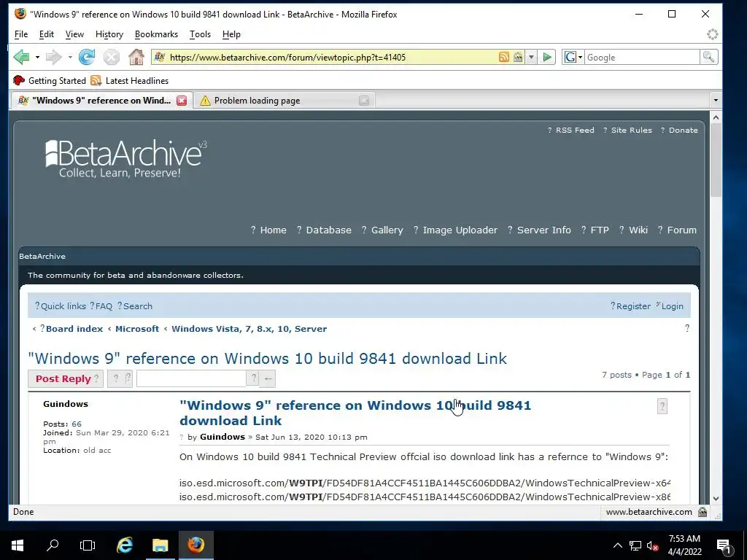The image size is (747, 560).
Task: Open the Back button history dropdown
Action: 37,57
